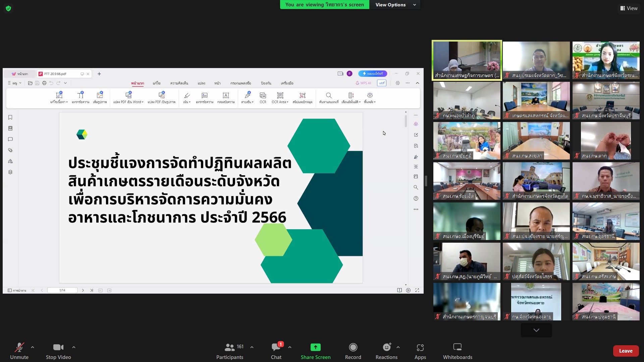Select the สนง.กษ.อุดรธานี participant video
The height and width of the screenshot is (362, 644).
click(606, 221)
